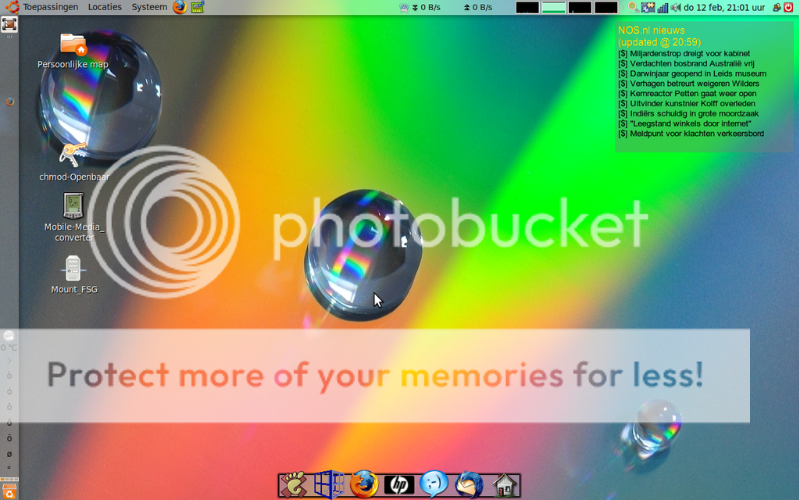Open the blue window-frame icon in dock
The image size is (799, 500).
(329, 485)
